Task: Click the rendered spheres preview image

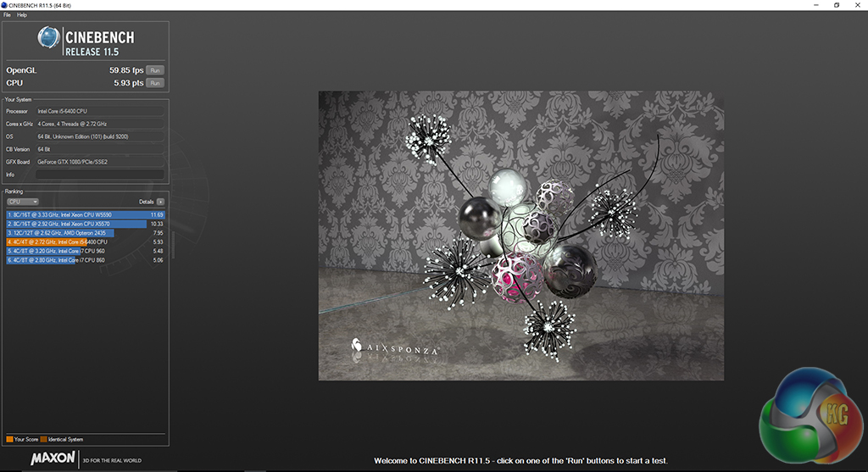Action: [521, 236]
